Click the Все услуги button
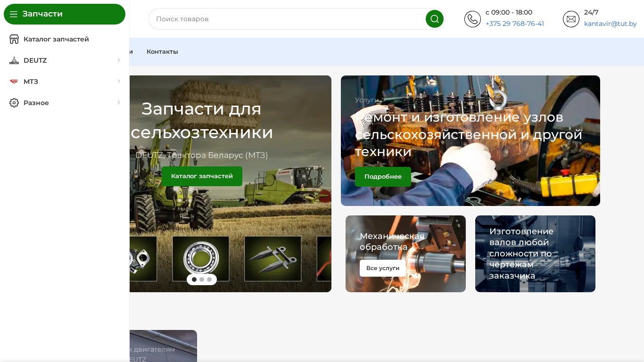The width and height of the screenshot is (644, 362). click(x=383, y=268)
